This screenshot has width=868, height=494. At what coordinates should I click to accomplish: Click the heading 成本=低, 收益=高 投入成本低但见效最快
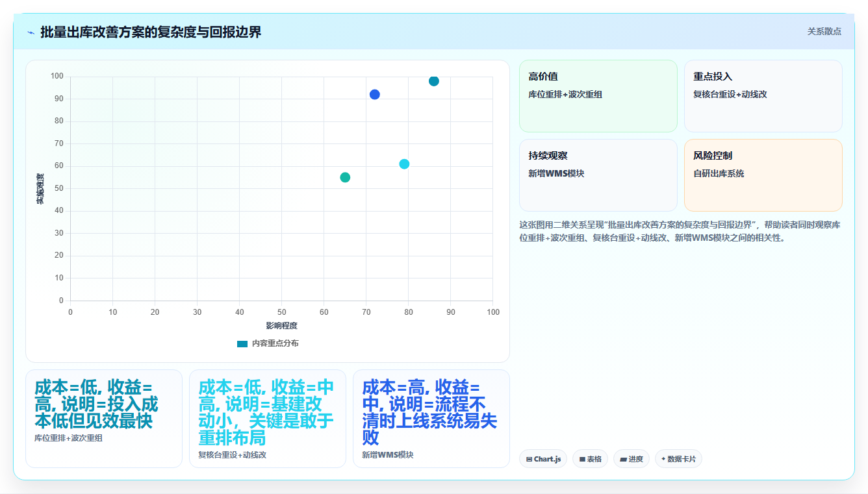(x=96, y=404)
